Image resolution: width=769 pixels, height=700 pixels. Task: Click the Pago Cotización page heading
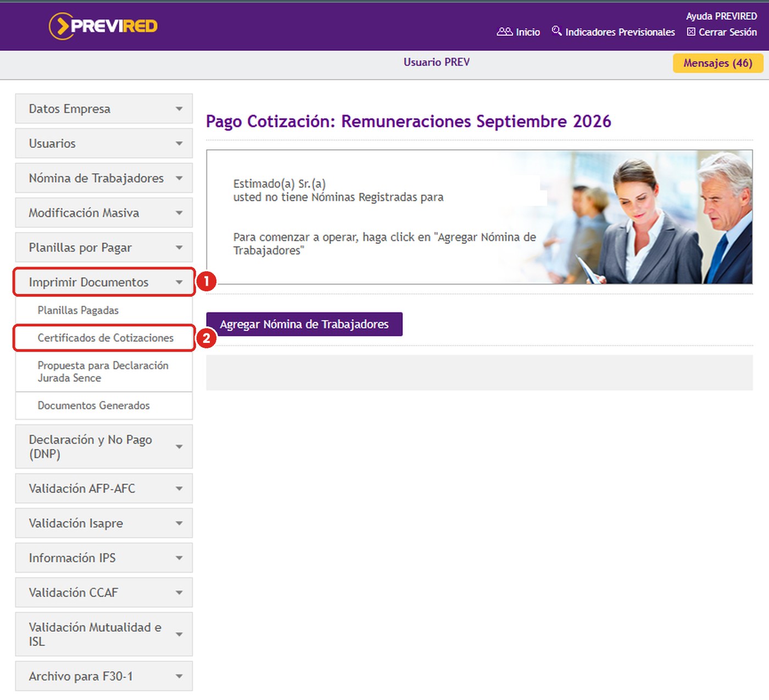coord(409,121)
